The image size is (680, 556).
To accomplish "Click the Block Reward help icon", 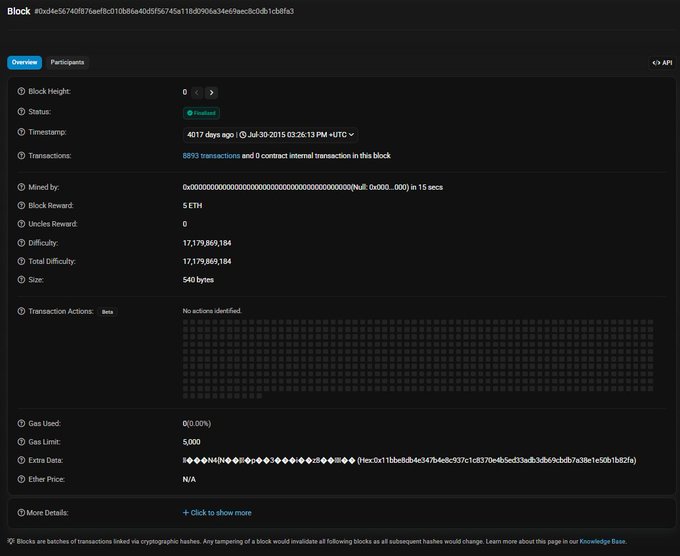I will pyautogui.click(x=21, y=206).
